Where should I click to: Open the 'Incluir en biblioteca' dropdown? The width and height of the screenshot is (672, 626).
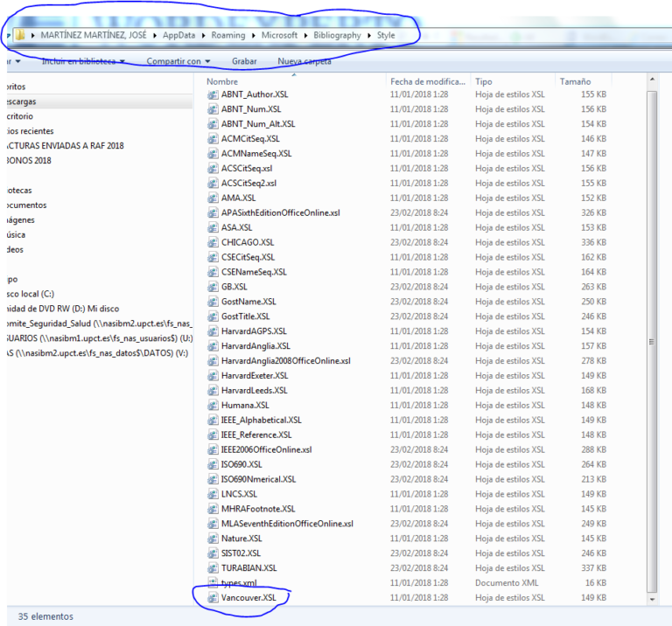click(83, 61)
